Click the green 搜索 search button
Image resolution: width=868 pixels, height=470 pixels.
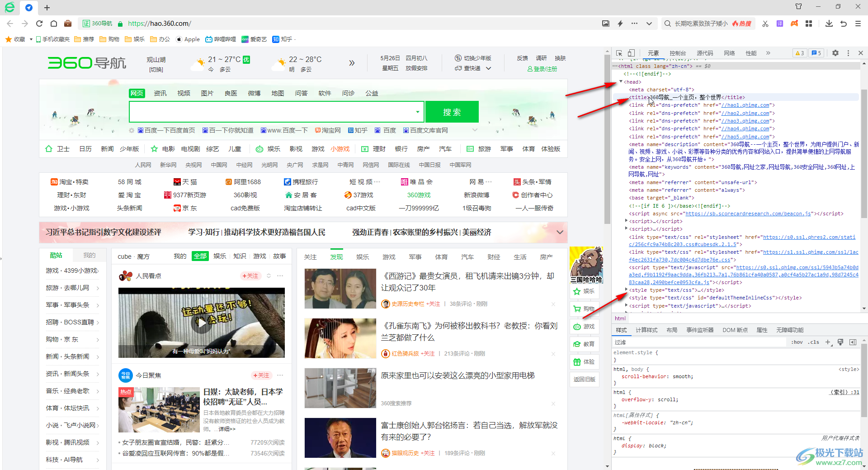tap(452, 112)
